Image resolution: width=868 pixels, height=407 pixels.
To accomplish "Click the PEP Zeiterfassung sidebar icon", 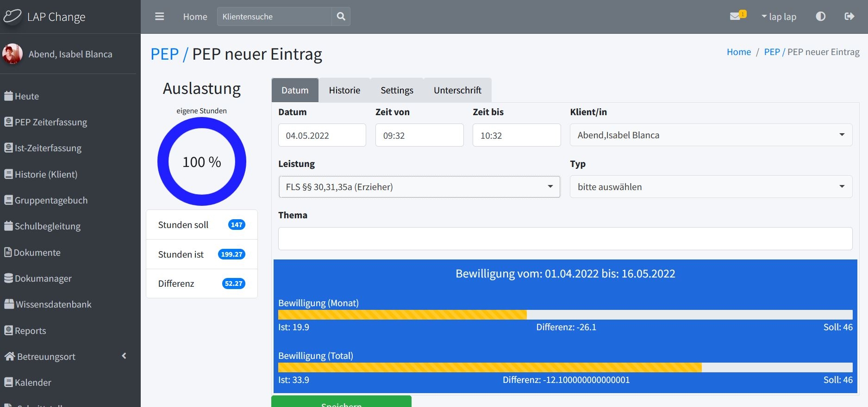I will [x=8, y=122].
